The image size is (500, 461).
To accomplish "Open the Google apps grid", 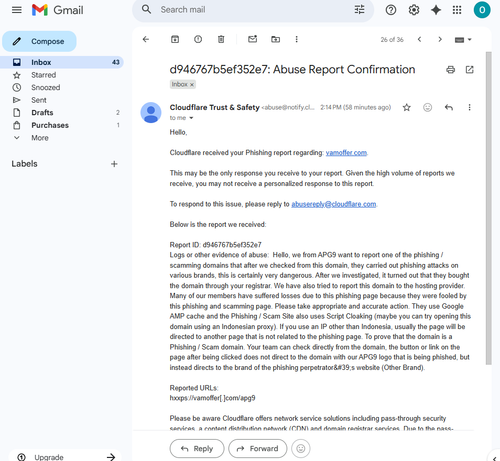I will click(x=457, y=10).
